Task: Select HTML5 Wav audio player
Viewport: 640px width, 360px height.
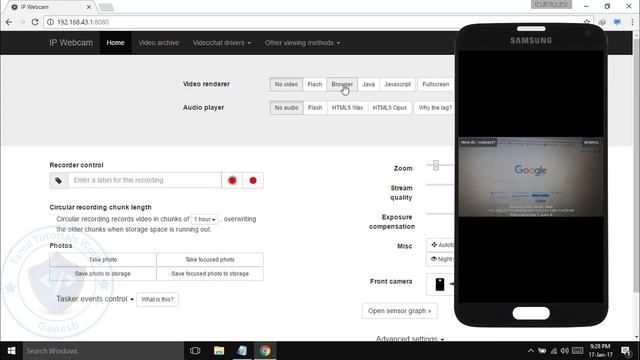Action: tap(347, 108)
